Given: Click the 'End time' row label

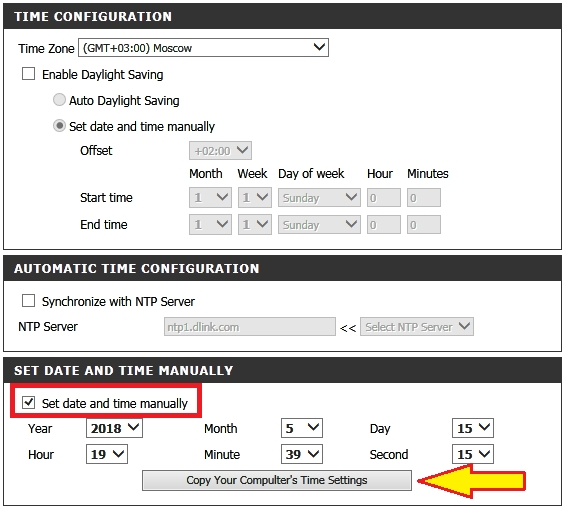Looking at the screenshot, I should point(104,225).
